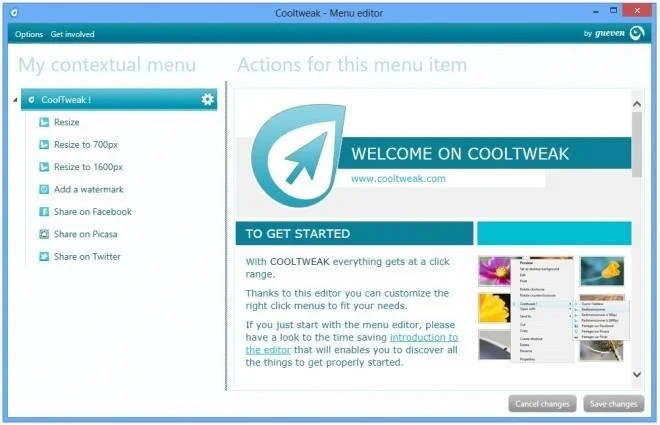
Task: Click the Twitter bird icon in the menu list
Action: pos(44,256)
